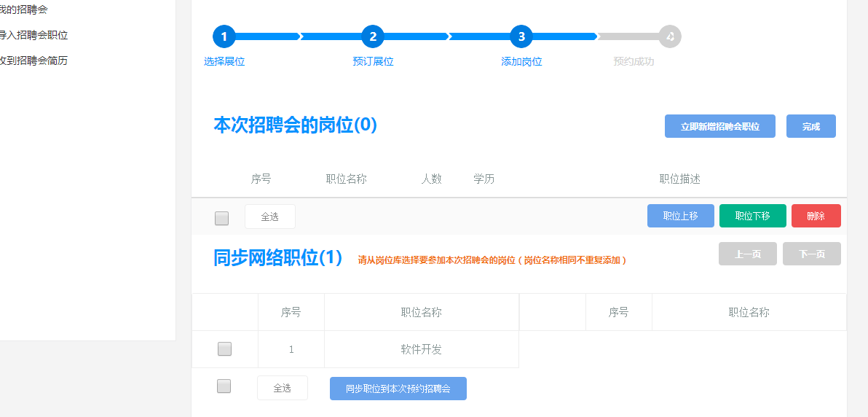Tick the checkbox next to lower 全选
868x417 pixels.
click(224, 386)
